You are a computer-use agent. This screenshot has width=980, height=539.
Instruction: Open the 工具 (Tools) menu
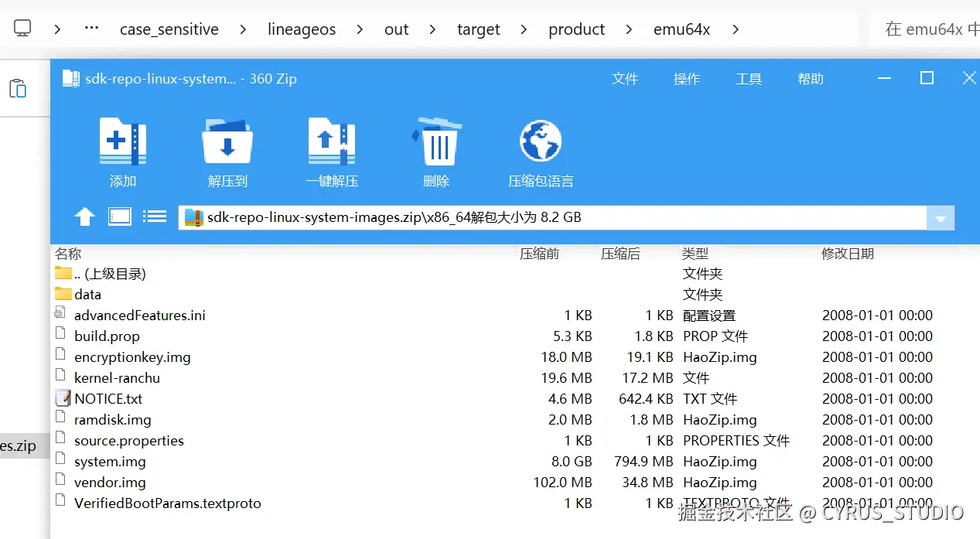pos(749,79)
